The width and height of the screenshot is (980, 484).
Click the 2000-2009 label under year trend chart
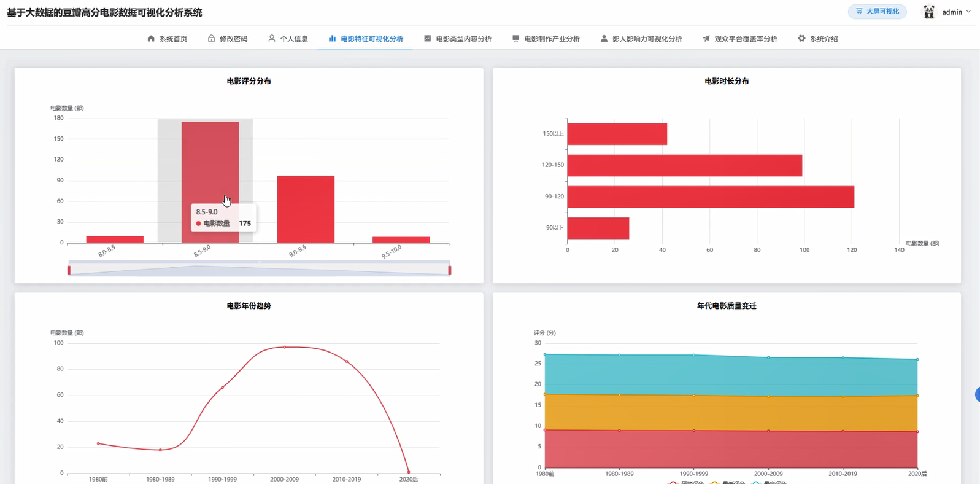click(285, 479)
